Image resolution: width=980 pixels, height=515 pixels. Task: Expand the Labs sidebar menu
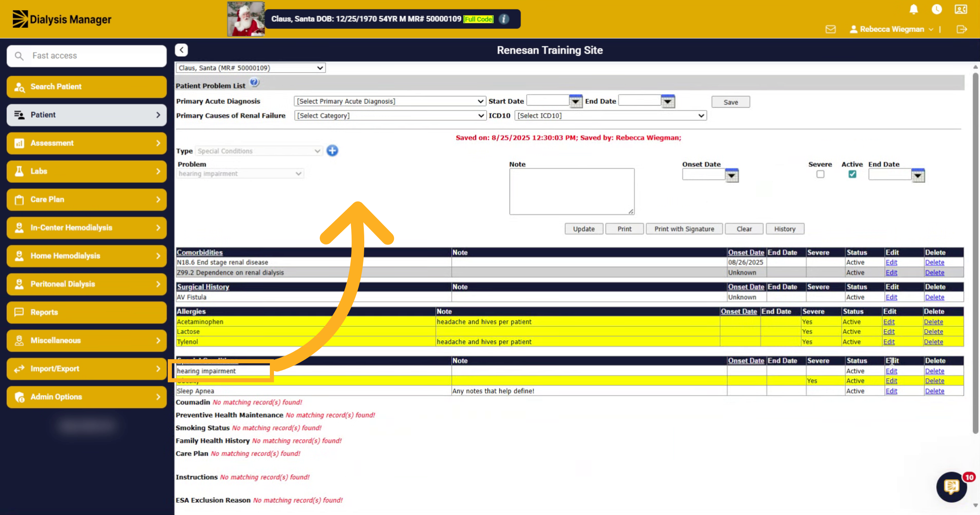[87, 171]
